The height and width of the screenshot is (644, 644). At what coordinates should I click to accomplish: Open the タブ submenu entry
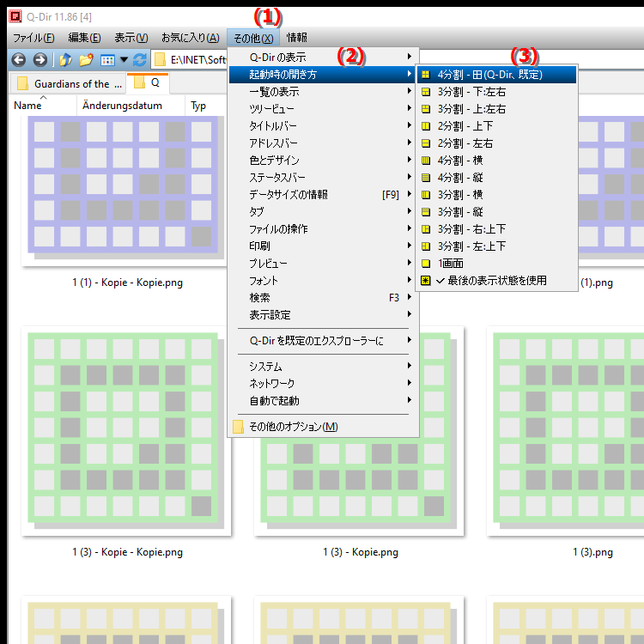pos(324,212)
